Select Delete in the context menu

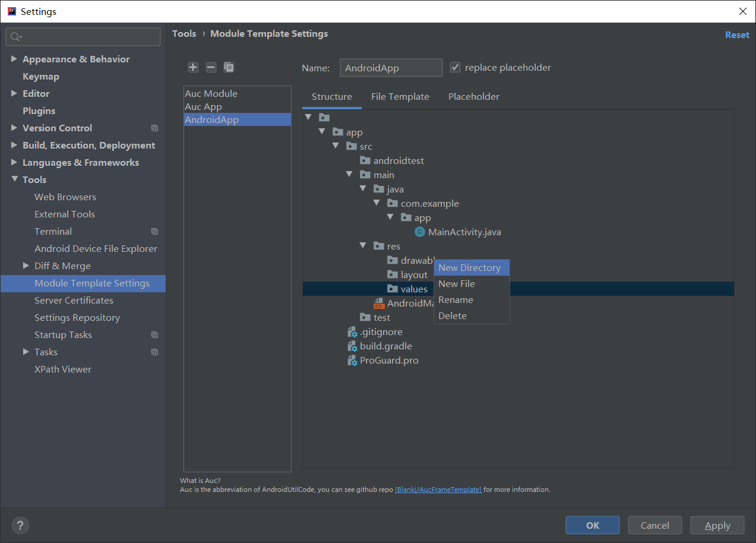[453, 316]
